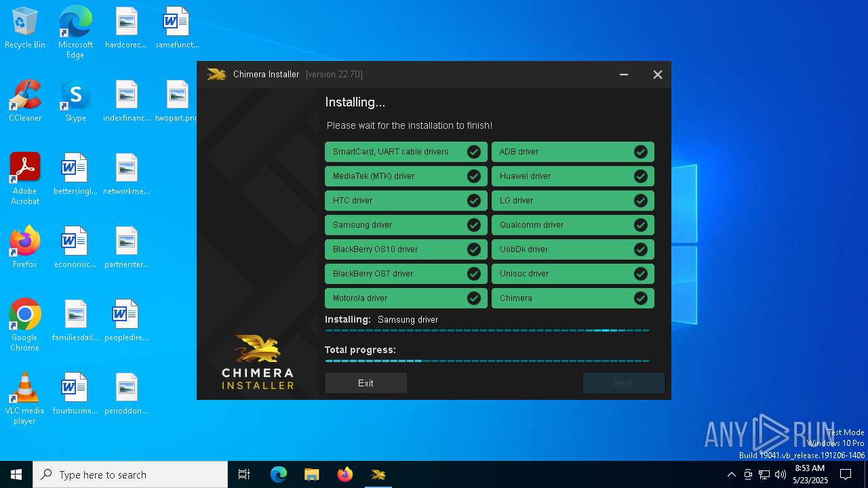Click the volume speaker icon in system tray
The height and width of the screenshot is (488, 868).
(781, 474)
